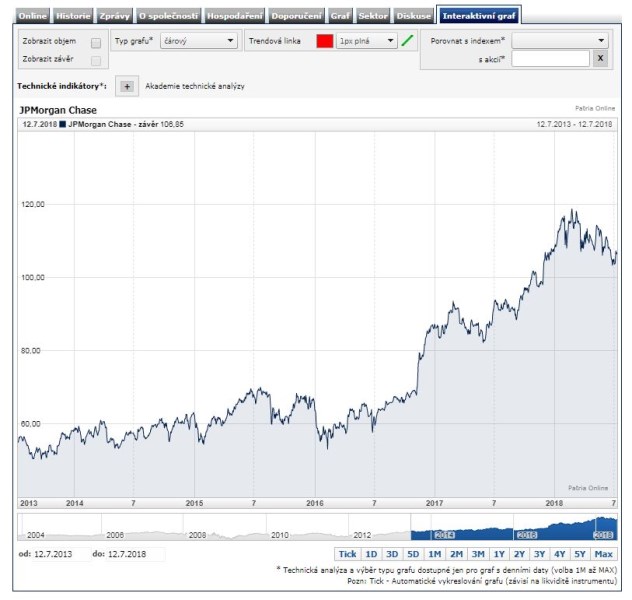Toggle the Zobrazit závěr checkbox
The image size is (632, 600).
[96, 61]
